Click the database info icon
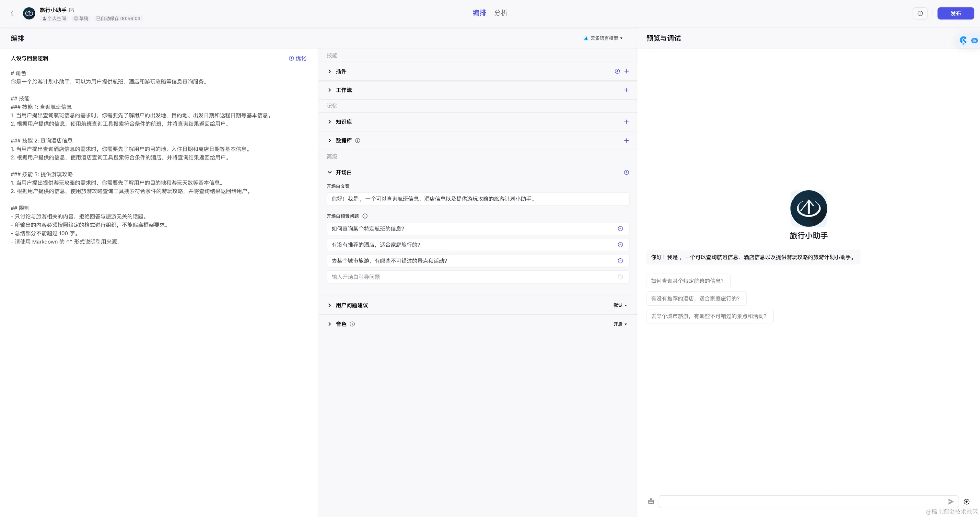Viewport: 980px width, 517px height. tap(357, 141)
